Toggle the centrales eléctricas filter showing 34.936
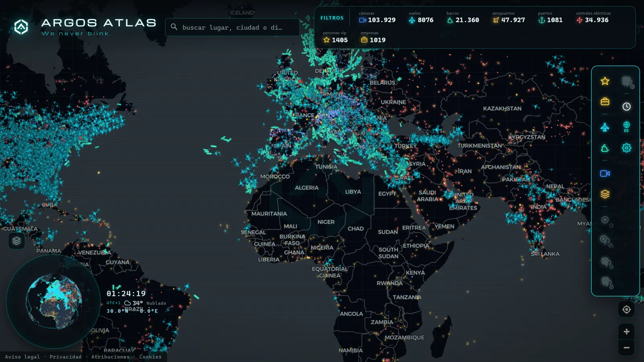Screen dimensions: 644x362 click(593, 17)
